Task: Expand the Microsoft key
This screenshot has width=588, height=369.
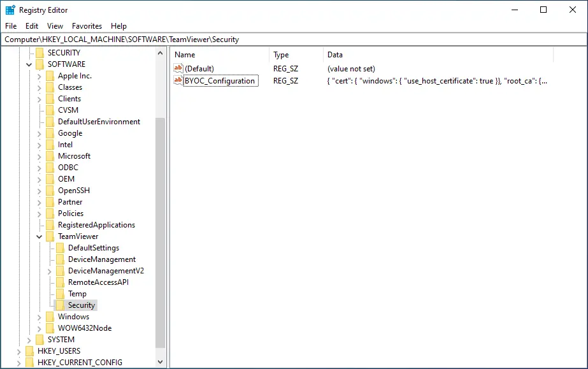Action: 39,156
